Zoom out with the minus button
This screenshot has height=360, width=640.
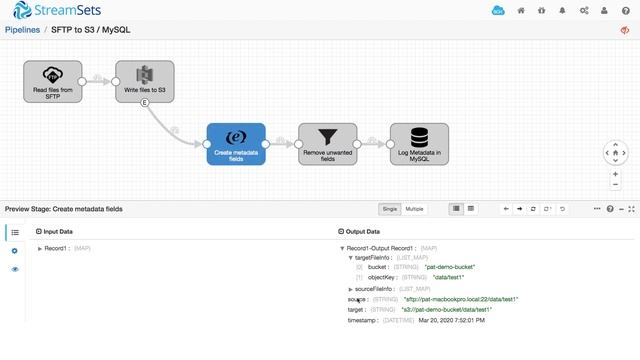pyautogui.click(x=615, y=184)
